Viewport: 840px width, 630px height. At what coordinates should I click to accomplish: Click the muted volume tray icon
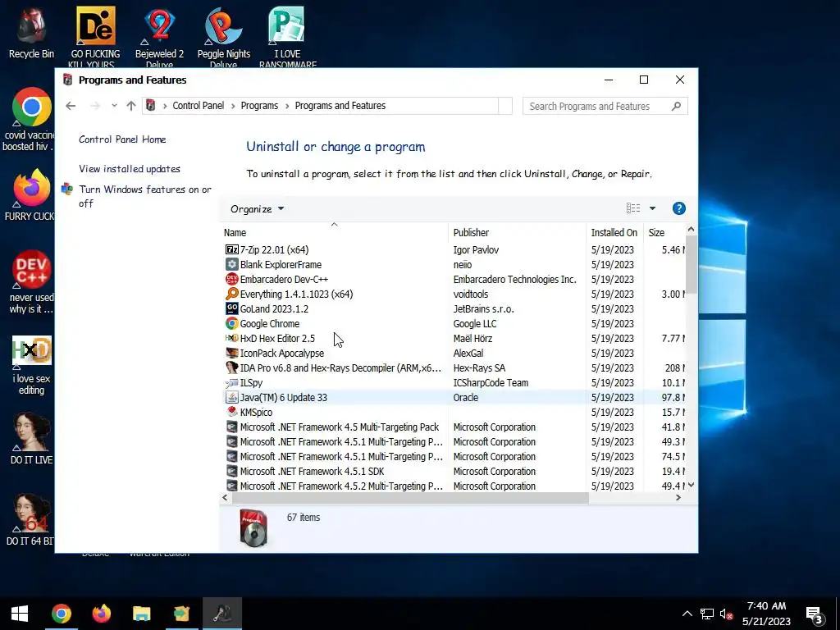726,614
